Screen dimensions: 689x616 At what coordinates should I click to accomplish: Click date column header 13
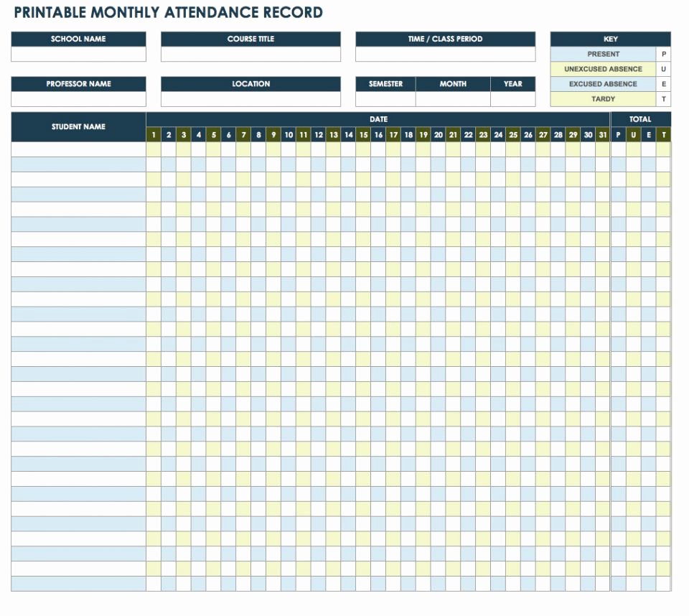pos(334,134)
